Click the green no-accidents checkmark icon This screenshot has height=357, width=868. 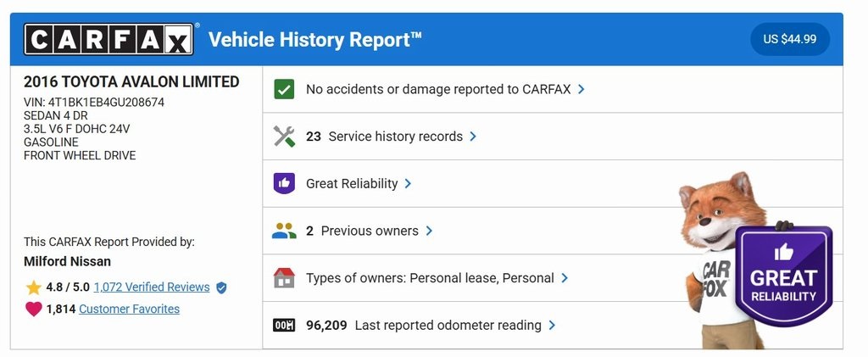tap(284, 89)
